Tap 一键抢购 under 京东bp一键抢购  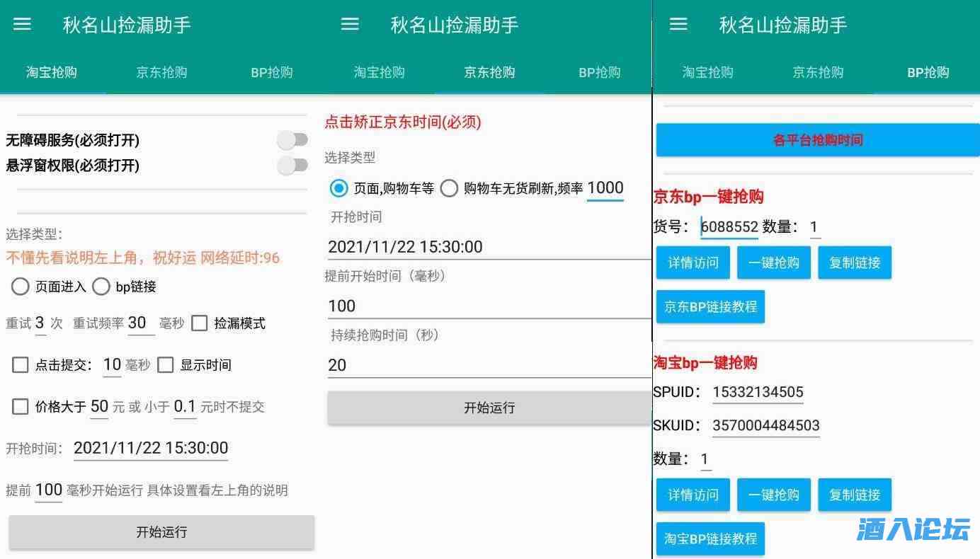click(774, 263)
